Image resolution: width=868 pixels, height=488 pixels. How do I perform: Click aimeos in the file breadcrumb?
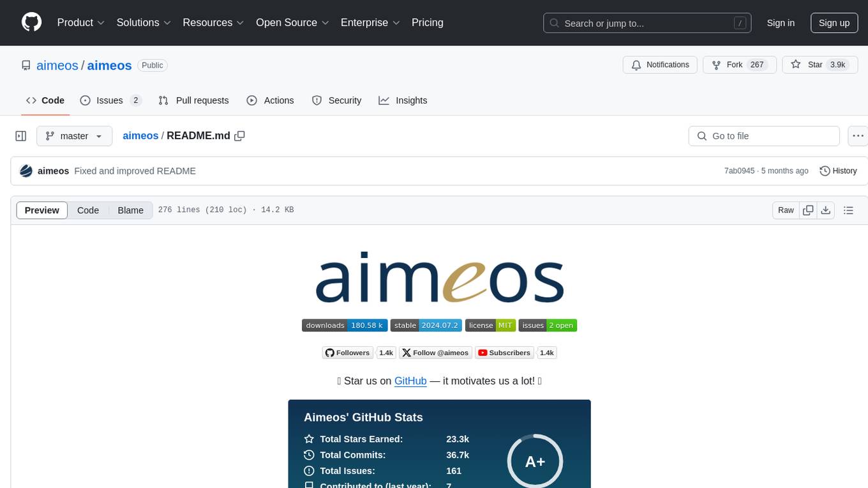(140, 135)
